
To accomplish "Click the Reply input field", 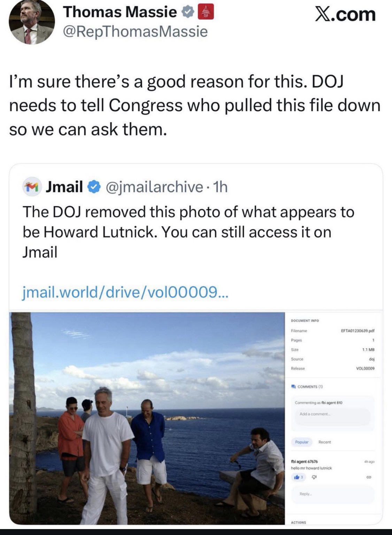I will [332, 494].
